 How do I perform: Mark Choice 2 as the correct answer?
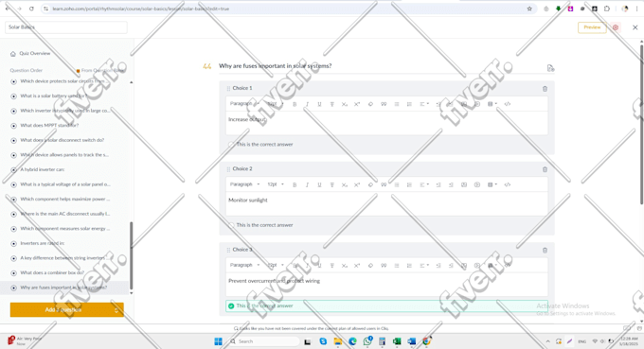(231, 225)
